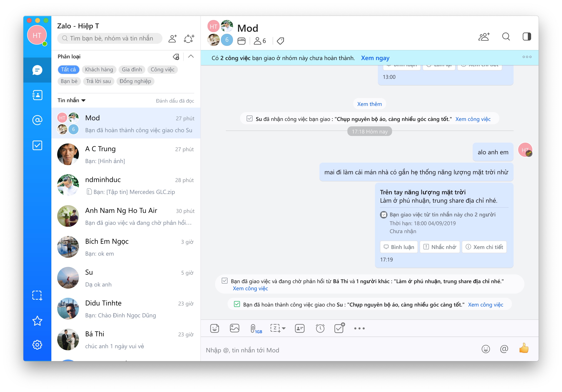Click Đánh dấu đã đọc

(175, 101)
